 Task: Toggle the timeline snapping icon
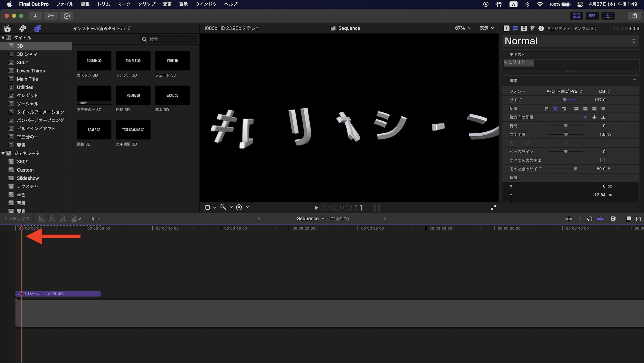(x=600, y=219)
